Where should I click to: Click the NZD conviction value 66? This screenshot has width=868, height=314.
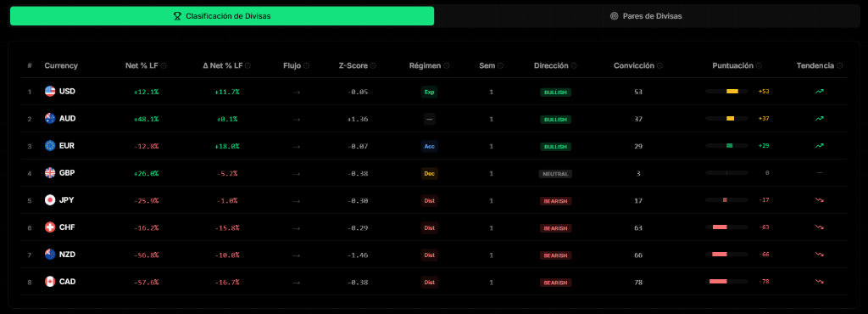pos(638,255)
